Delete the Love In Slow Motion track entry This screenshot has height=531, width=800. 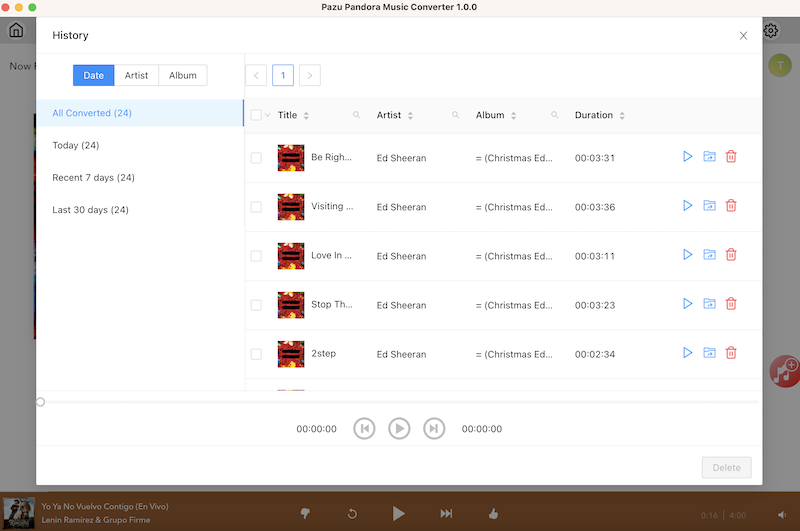[731, 255]
